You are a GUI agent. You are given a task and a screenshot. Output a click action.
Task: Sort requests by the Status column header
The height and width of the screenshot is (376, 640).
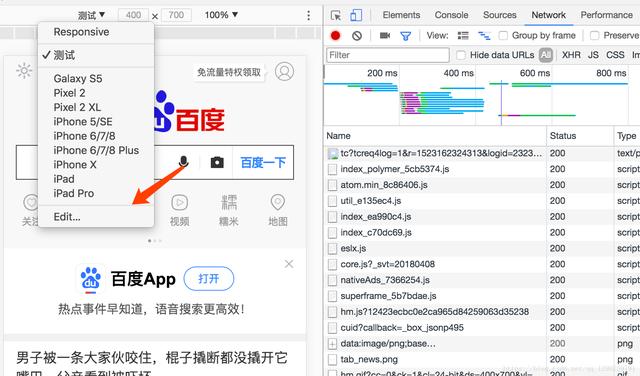[x=580, y=136]
